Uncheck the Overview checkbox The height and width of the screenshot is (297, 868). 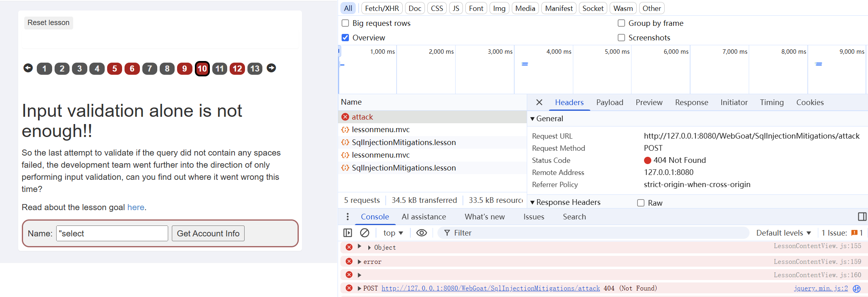tap(345, 38)
